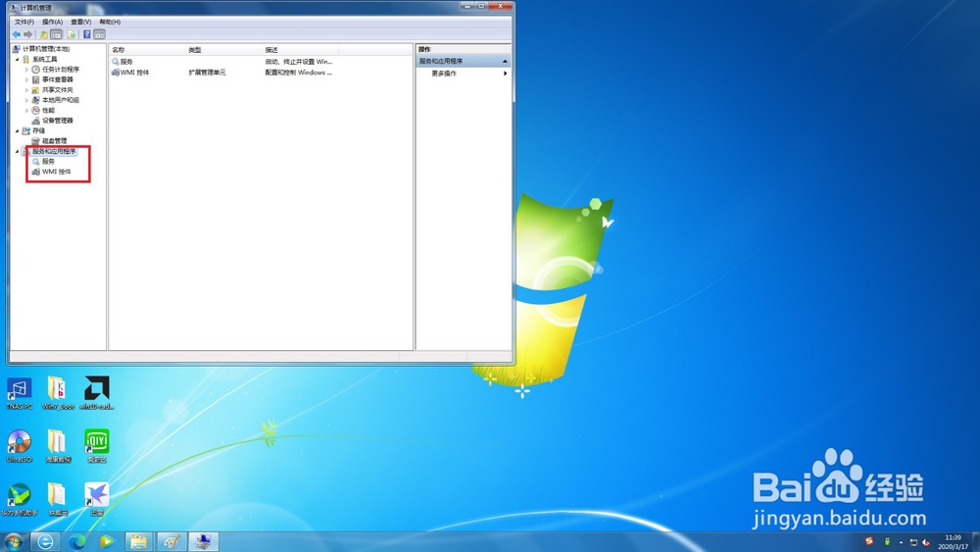Click the Forward arrow in the toolbar
The width and height of the screenshot is (980, 552).
coord(27,34)
